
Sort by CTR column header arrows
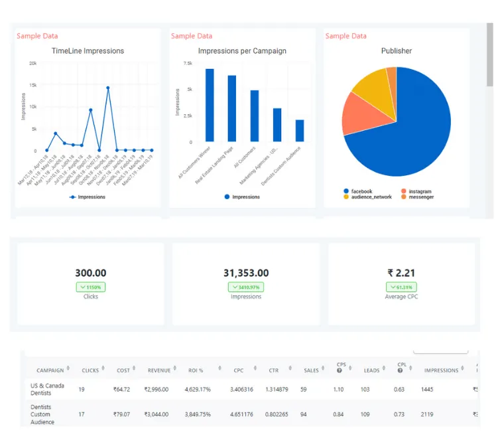[290, 368]
